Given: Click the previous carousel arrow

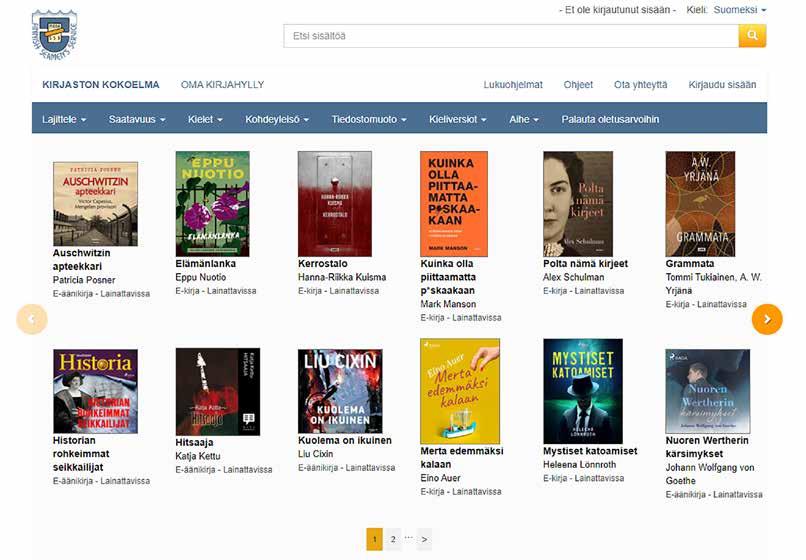Looking at the screenshot, I should tap(32, 319).
